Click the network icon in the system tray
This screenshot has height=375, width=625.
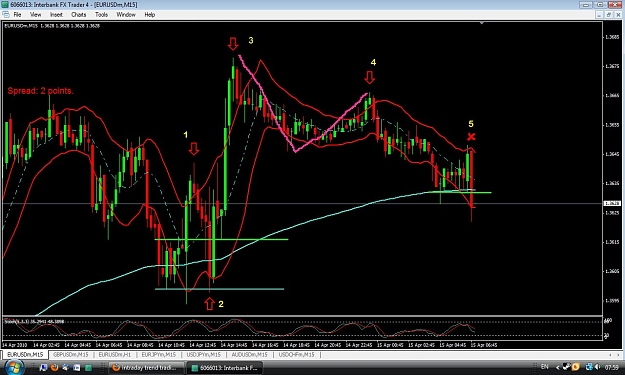[589, 367]
